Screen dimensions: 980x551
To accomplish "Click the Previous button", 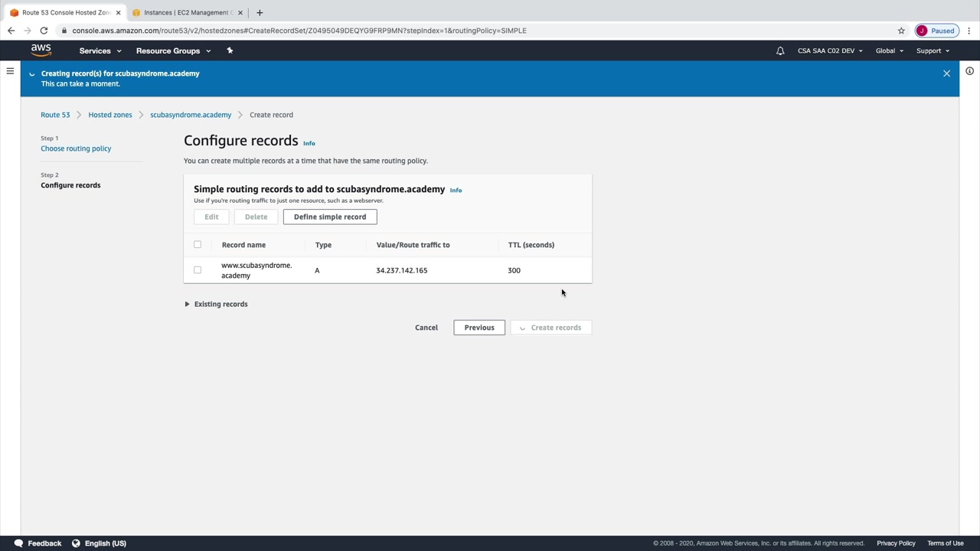I will pos(479,328).
